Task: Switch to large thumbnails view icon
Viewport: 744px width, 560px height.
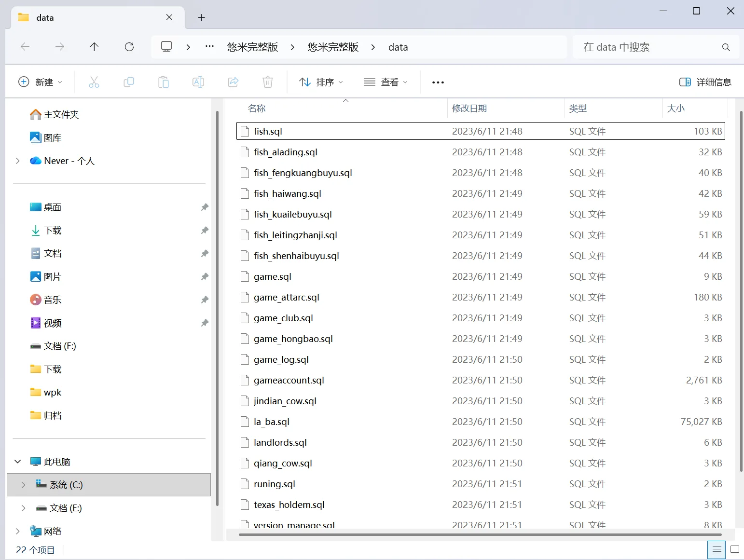Action: [x=735, y=550]
